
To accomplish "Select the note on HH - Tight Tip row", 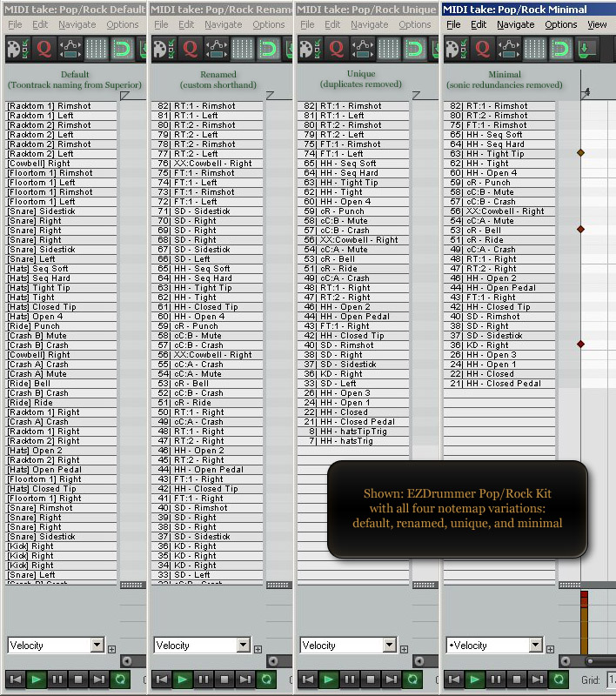I will 580,153.
